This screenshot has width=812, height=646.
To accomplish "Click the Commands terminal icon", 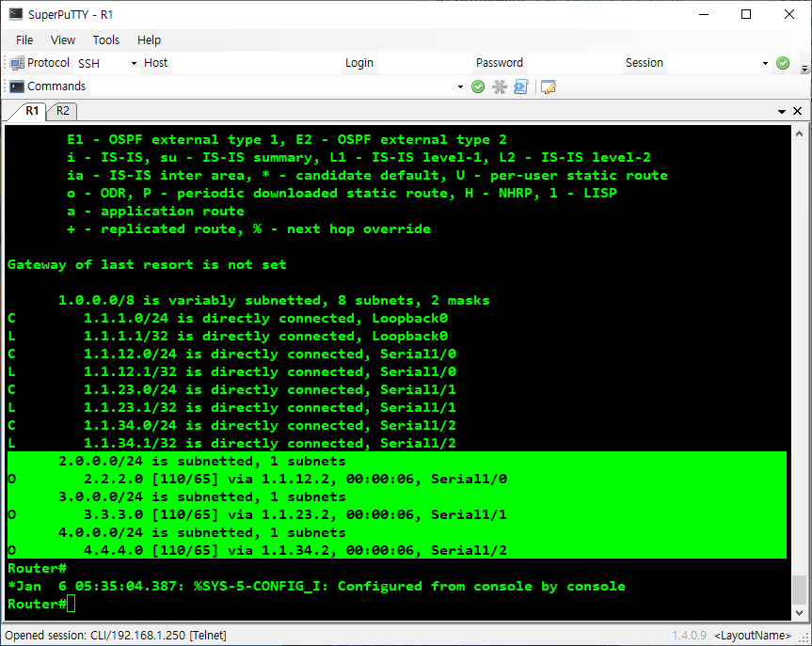I will coord(17,87).
